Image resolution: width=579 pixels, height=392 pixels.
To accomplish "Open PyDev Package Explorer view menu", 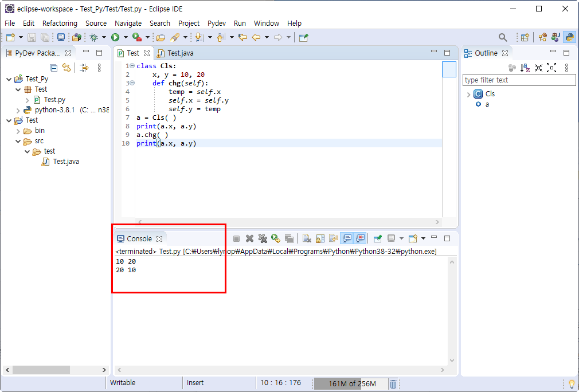I will (x=99, y=68).
